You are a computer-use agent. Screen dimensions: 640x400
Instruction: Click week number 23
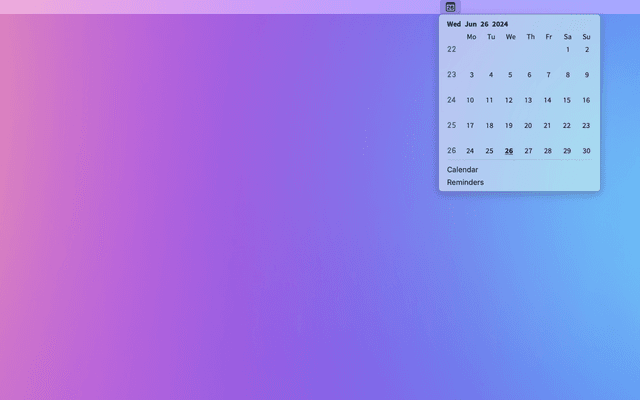451,75
